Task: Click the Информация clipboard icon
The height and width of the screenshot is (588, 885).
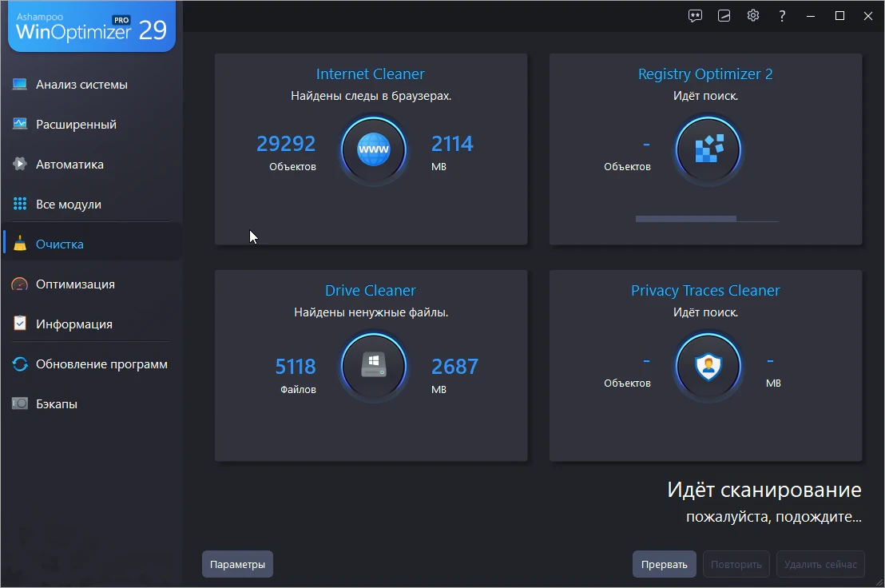Action: point(20,324)
